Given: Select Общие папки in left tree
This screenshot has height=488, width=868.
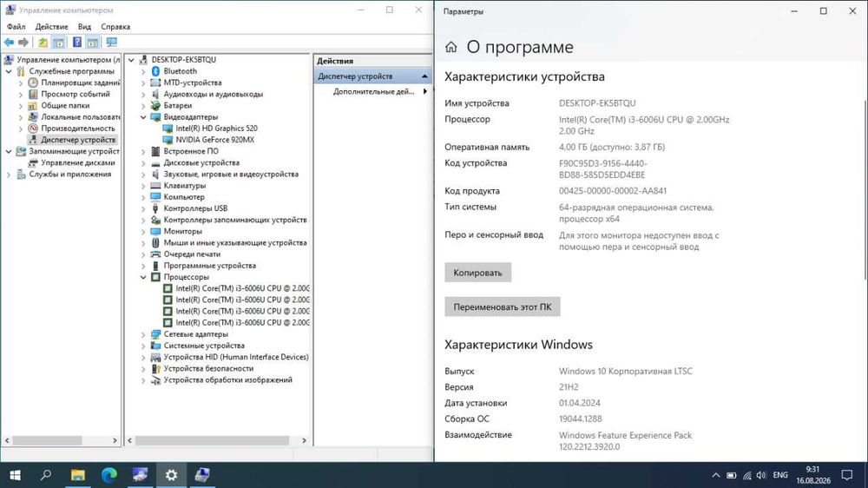Looking at the screenshot, I should tap(65, 105).
